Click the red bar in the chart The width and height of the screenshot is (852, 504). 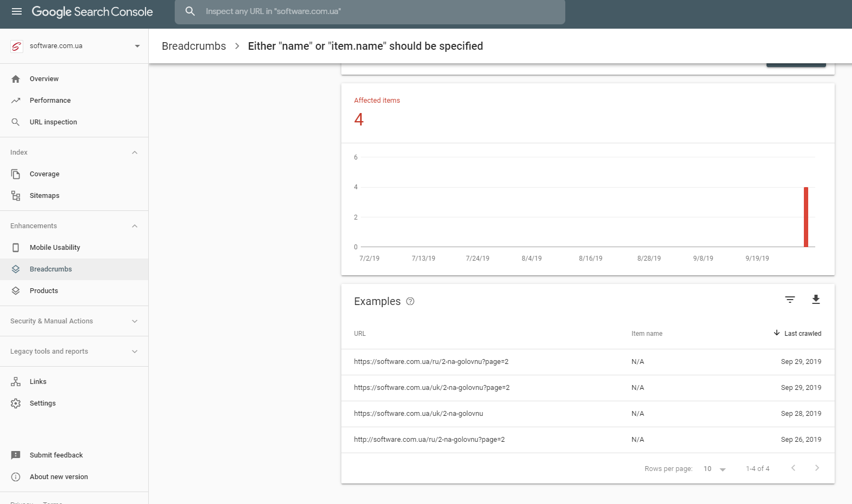tap(805, 217)
